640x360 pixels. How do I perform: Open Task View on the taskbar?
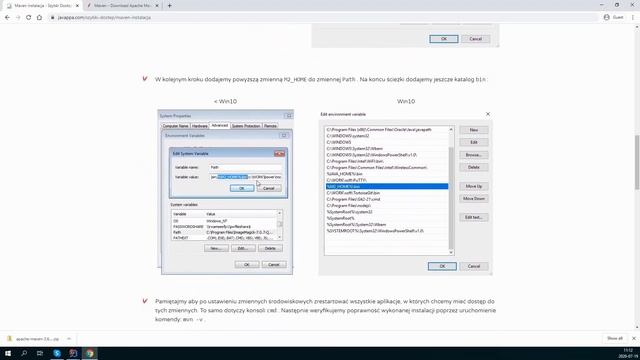(x=40, y=353)
